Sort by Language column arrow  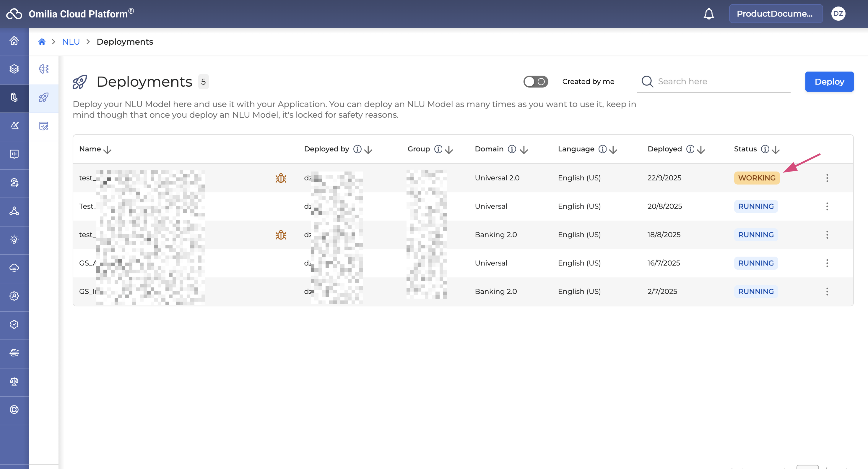click(613, 150)
